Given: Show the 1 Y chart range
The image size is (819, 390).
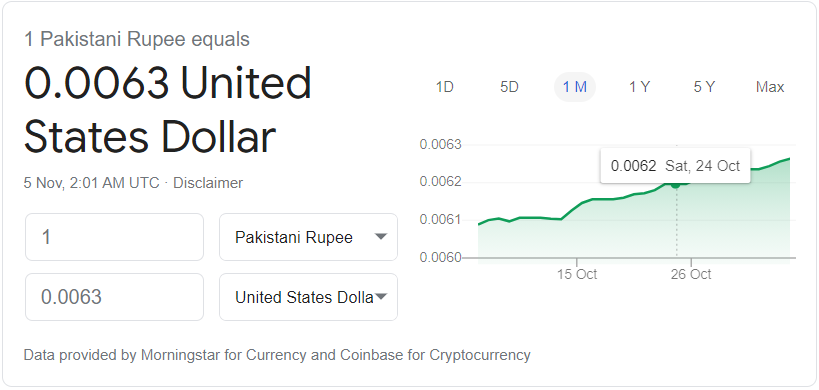Looking at the screenshot, I should coord(639,87).
